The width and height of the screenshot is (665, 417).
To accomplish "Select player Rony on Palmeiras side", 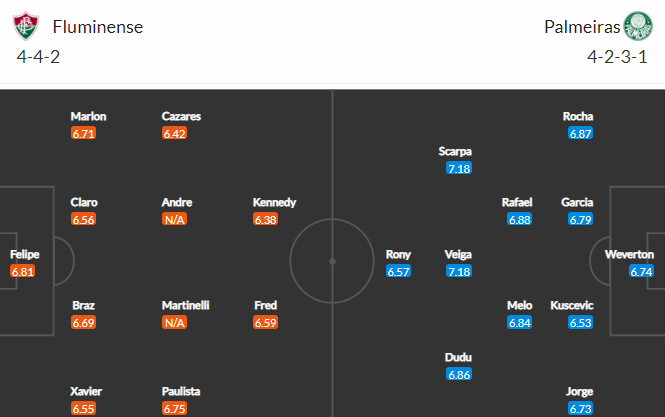I will (398, 255).
